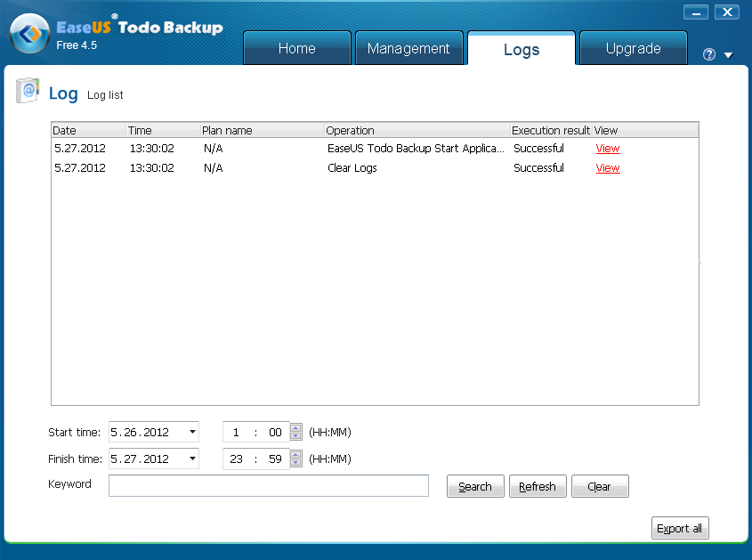
Task: Click the Log page icon
Action: tap(28, 90)
